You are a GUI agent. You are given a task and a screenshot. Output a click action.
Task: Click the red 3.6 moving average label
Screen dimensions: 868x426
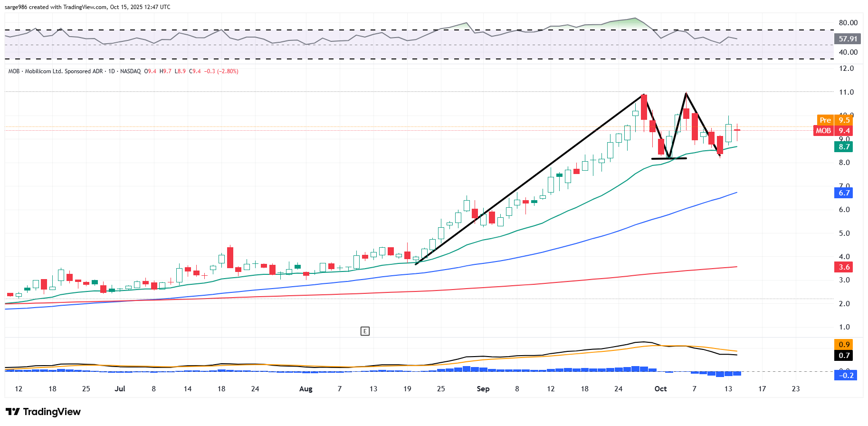point(843,267)
